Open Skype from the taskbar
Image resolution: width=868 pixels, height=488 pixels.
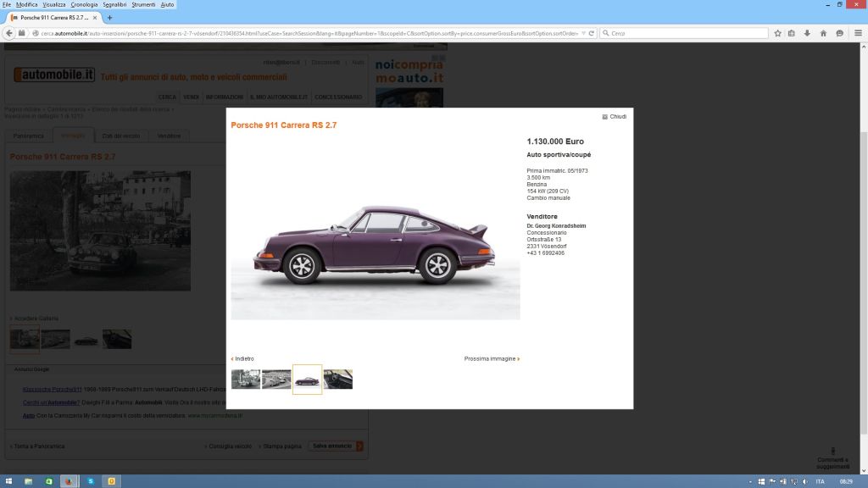click(91, 481)
